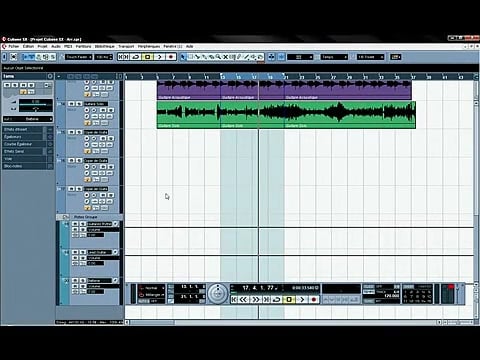Open the 1/8 Note quantize dropdown
This screenshot has height=360, width=480.
point(371,57)
